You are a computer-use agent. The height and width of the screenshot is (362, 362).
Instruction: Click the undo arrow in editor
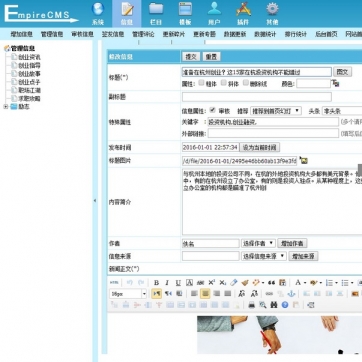[130, 283]
